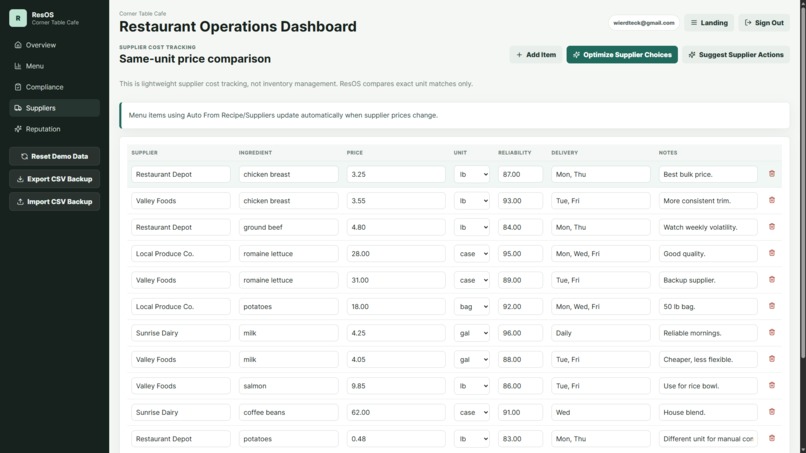Edit the salmon ingredient field
This screenshot has width=806, height=453.
288,386
